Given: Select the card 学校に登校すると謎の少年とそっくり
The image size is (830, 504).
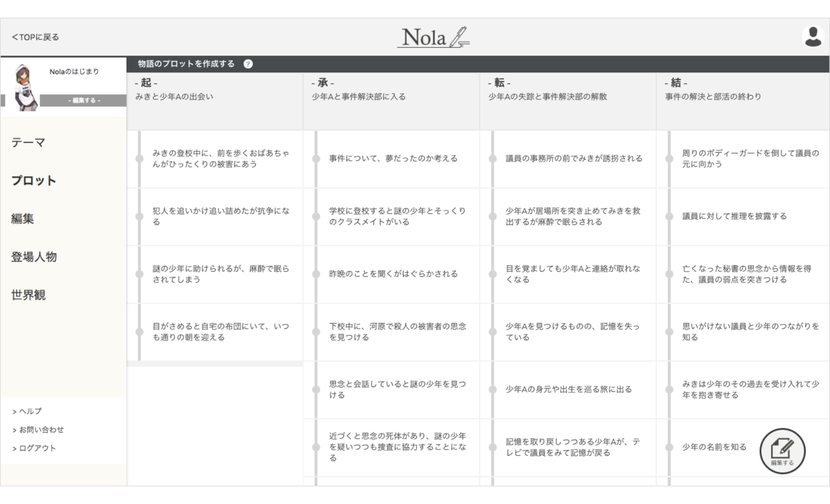Looking at the screenshot, I should (392, 216).
